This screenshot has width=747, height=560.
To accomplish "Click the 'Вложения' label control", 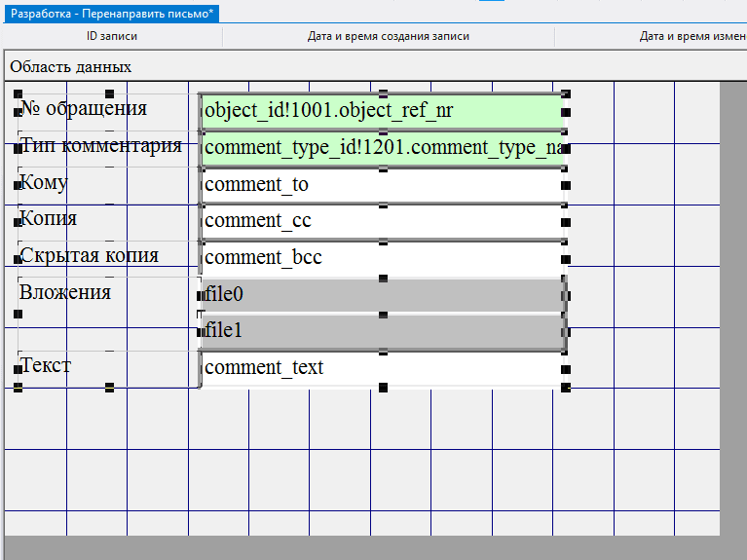I will 66,292.
